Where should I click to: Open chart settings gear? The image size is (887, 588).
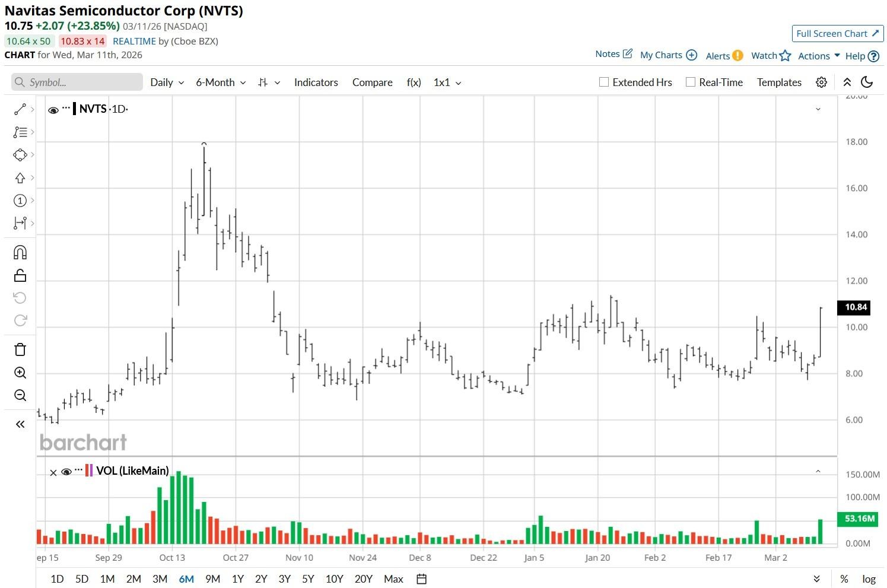pyautogui.click(x=821, y=82)
